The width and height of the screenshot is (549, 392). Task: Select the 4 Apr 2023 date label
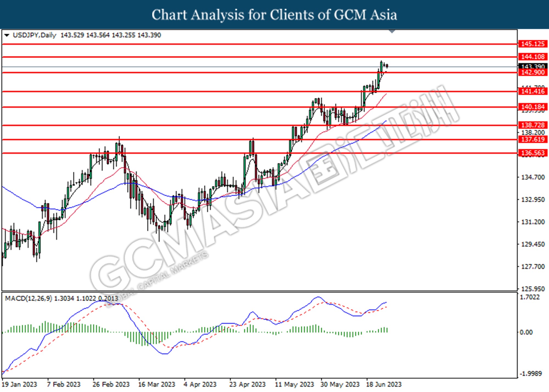click(200, 384)
